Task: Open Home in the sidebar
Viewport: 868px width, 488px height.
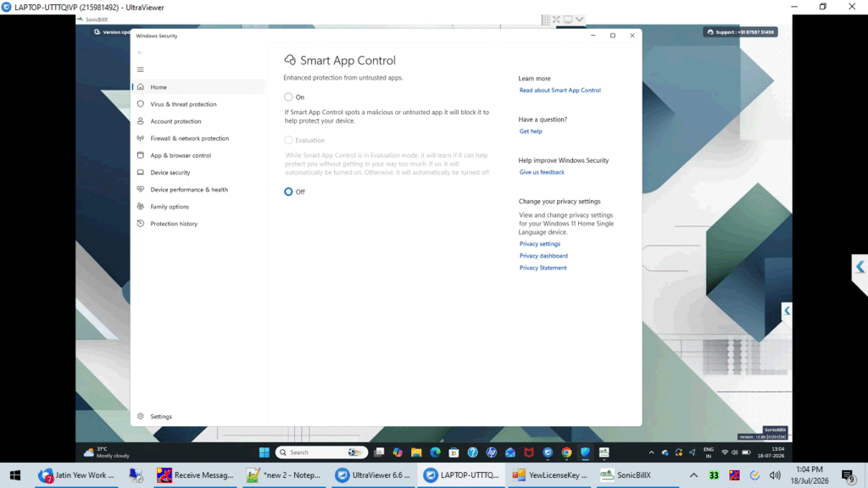Action: coord(198,87)
